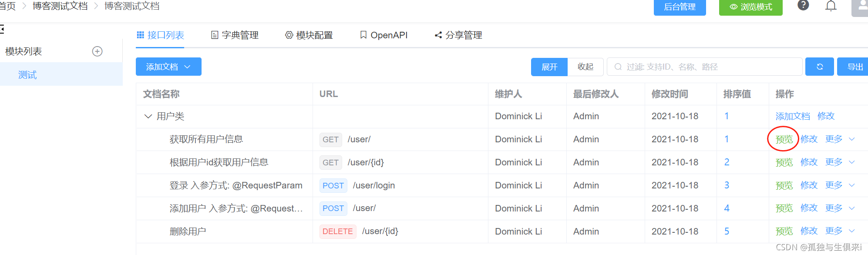Switch to the OpenAPI tab

click(384, 35)
